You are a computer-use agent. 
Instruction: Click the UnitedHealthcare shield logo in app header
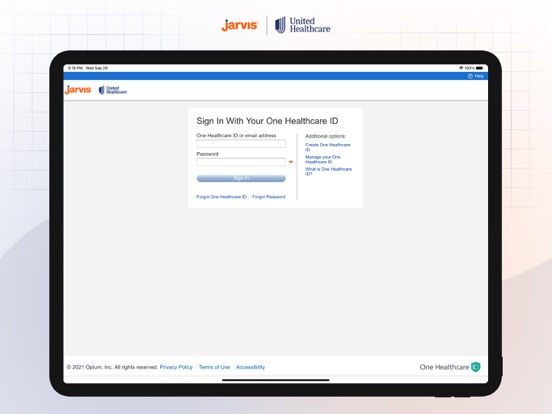tap(101, 90)
